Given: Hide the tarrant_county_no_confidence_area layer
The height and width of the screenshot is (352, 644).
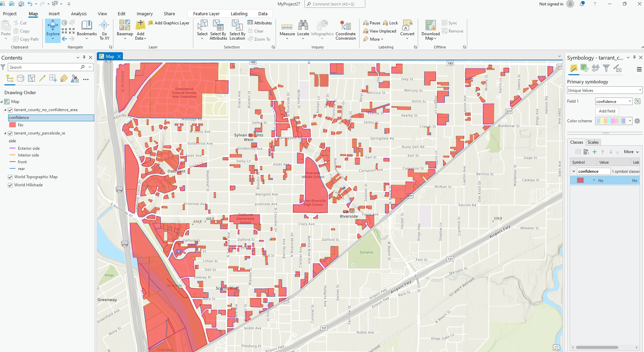Looking at the screenshot, I should [x=10, y=110].
